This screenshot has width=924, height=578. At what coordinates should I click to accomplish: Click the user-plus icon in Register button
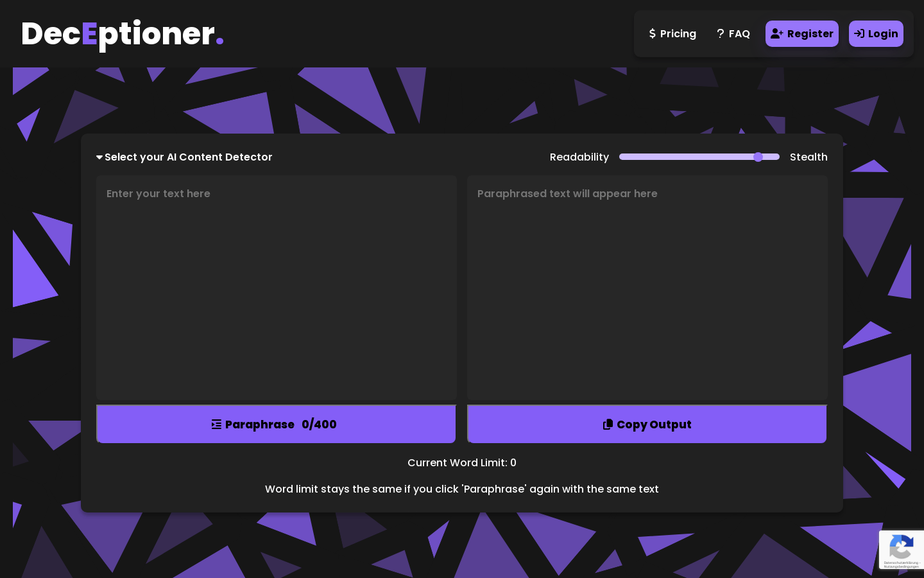pyautogui.click(x=776, y=33)
